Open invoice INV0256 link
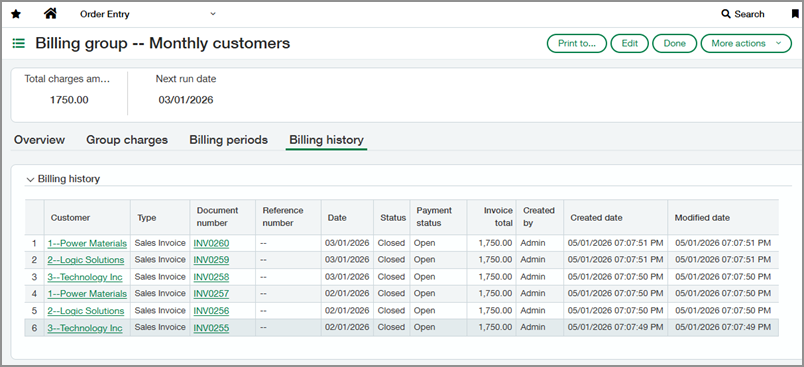 click(211, 311)
